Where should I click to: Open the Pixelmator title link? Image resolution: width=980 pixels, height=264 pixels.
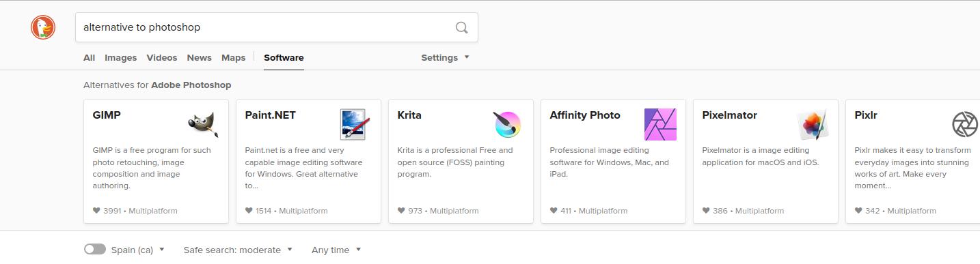point(730,115)
